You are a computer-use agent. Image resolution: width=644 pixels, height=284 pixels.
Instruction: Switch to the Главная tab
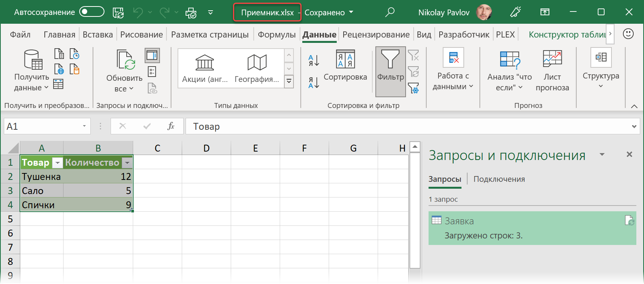[59, 34]
